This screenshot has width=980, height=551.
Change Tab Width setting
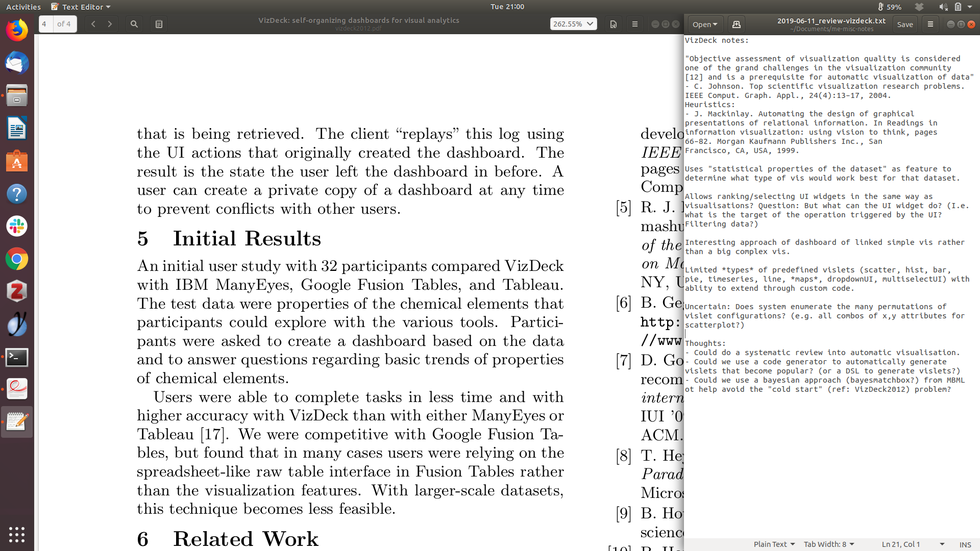(x=828, y=544)
